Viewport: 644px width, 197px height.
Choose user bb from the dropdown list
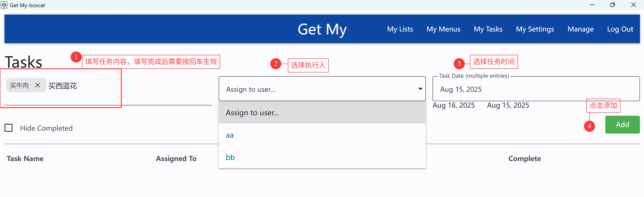(x=322, y=157)
